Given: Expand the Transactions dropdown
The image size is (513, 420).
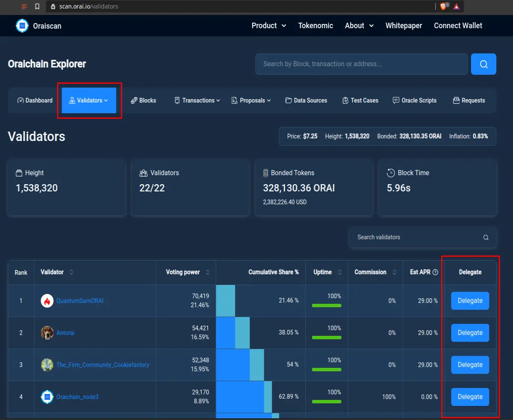Looking at the screenshot, I should [218, 100].
